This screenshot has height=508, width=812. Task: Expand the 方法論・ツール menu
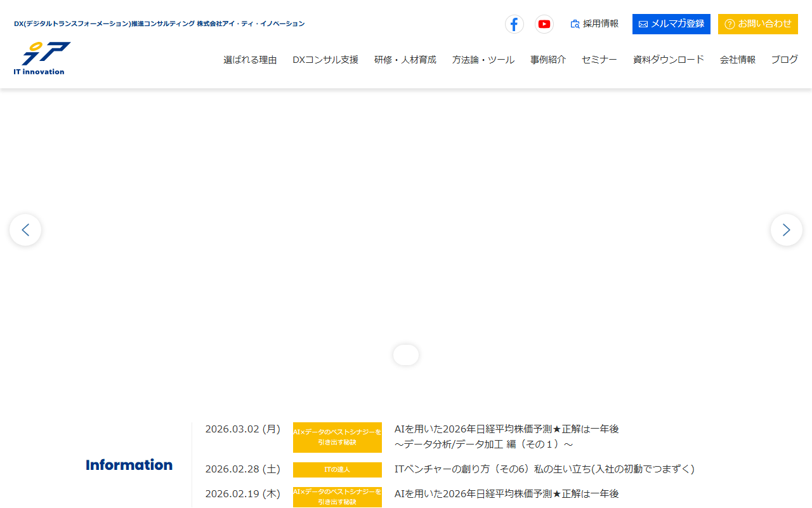pyautogui.click(x=483, y=60)
